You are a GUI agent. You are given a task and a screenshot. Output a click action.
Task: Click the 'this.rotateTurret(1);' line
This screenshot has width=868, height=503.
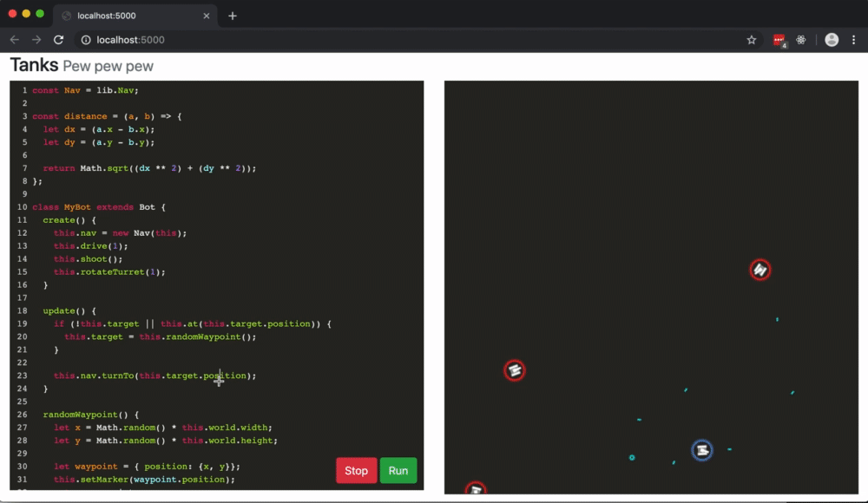tap(109, 271)
